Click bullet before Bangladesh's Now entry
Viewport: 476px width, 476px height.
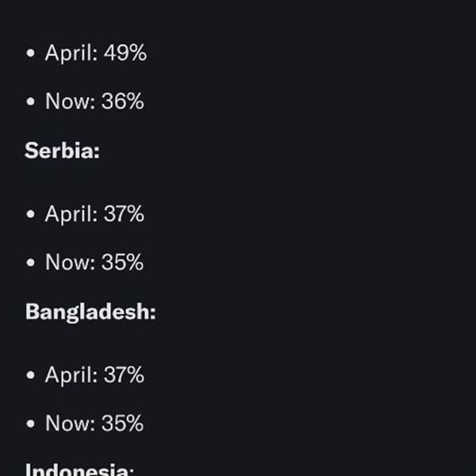(x=30, y=424)
